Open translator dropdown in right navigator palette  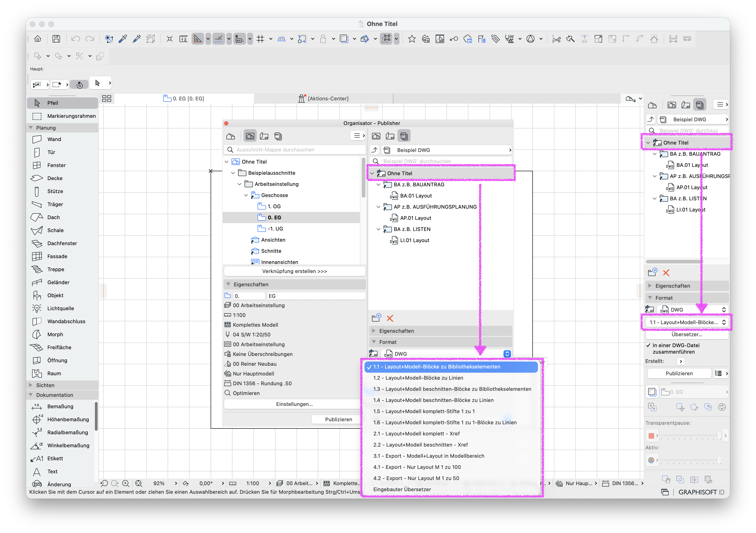(687, 322)
